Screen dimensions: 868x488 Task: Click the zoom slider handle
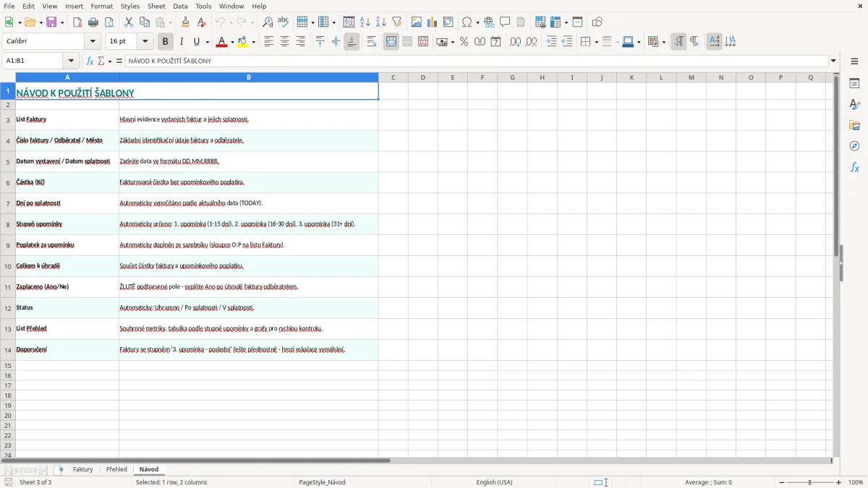pyautogui.click(x=810, y=482)
